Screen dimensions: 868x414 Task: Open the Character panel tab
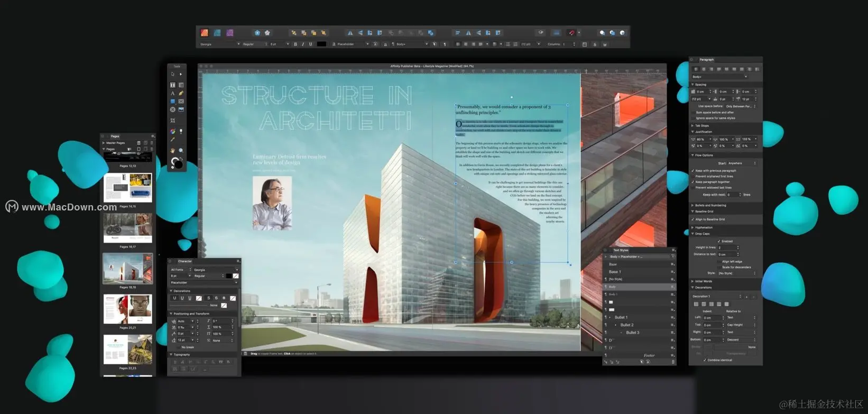(185, 261)
